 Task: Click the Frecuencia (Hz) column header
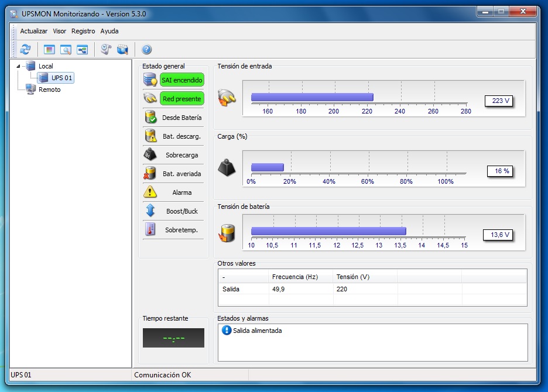pos(294,277)
